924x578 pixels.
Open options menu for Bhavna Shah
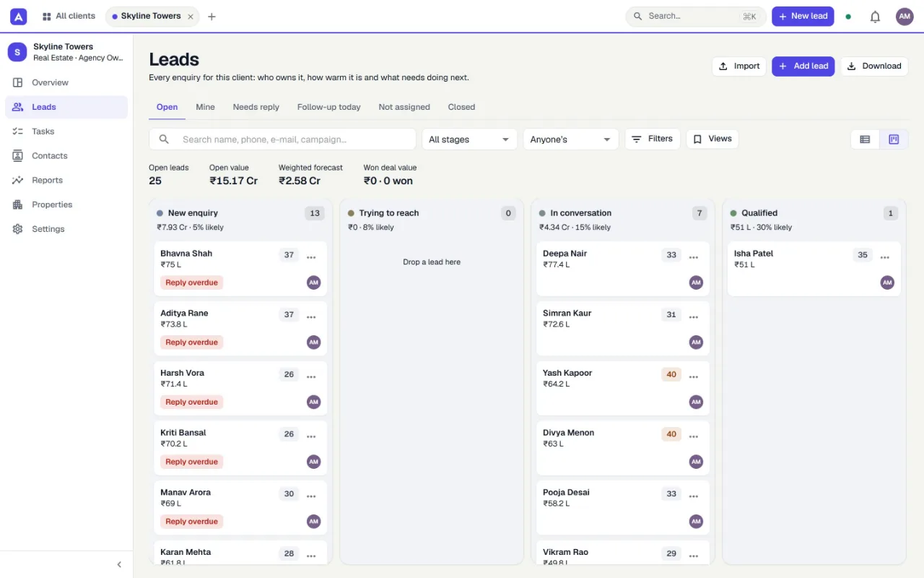click(x=311, y=257)
